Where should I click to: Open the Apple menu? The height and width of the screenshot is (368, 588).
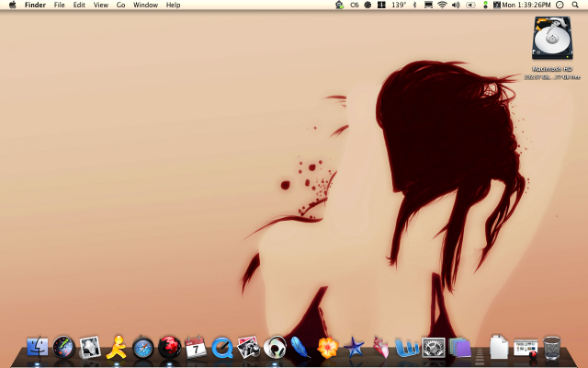click(x=13, y=5)
